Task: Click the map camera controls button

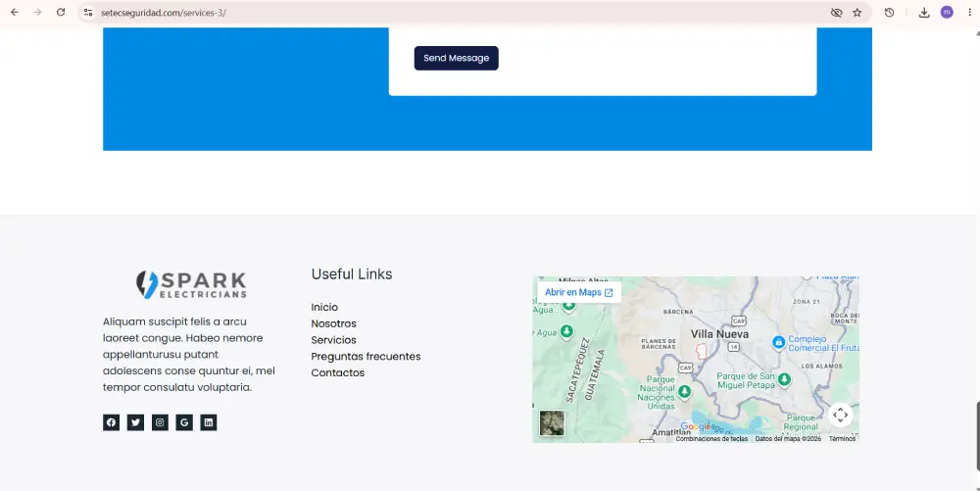Action: [x=840, y=415]
